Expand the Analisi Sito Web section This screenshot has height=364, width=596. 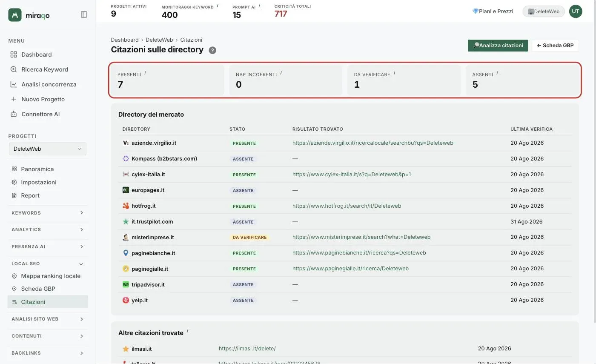[x=48, y=319]
